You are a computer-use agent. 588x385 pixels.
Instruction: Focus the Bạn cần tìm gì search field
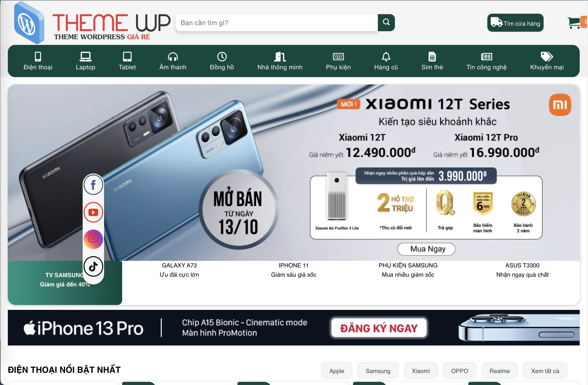277,22
